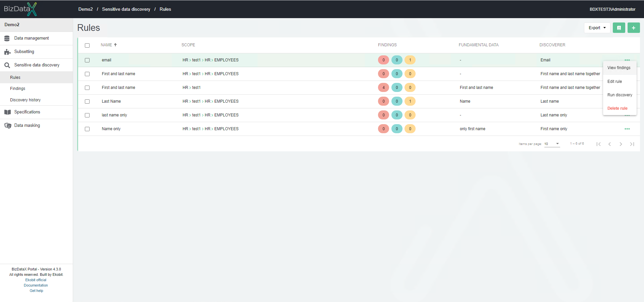Click the 'Last name only' discoverer cell
The image size is (644, 302).
pyautogui.click(x=554, y=115)
